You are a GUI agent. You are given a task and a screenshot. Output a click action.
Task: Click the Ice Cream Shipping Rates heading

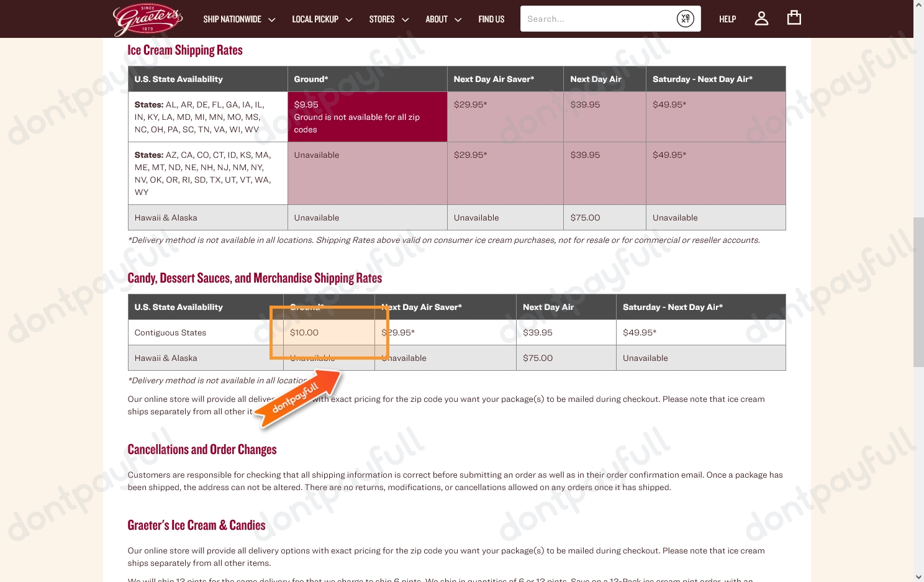coord(184,50)
